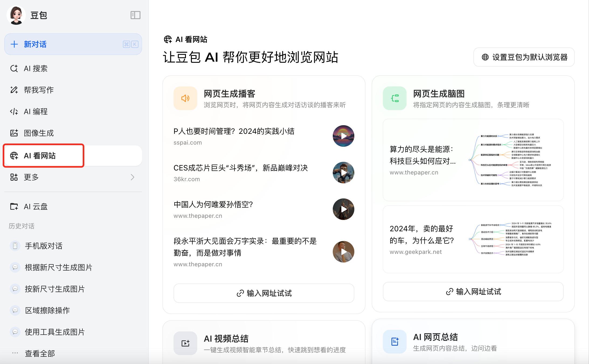Play the 段永平 podcast thumbnail

(344, 252)
